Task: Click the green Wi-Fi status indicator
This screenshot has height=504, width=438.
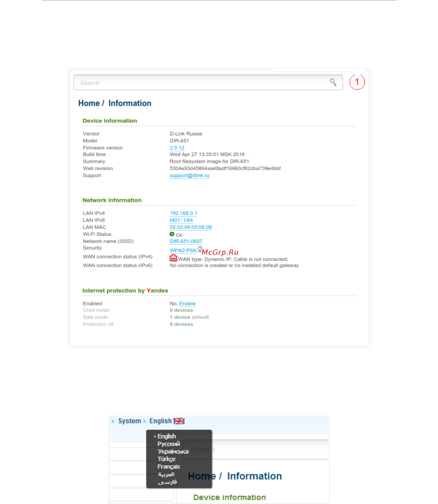Action: [172, 234]
